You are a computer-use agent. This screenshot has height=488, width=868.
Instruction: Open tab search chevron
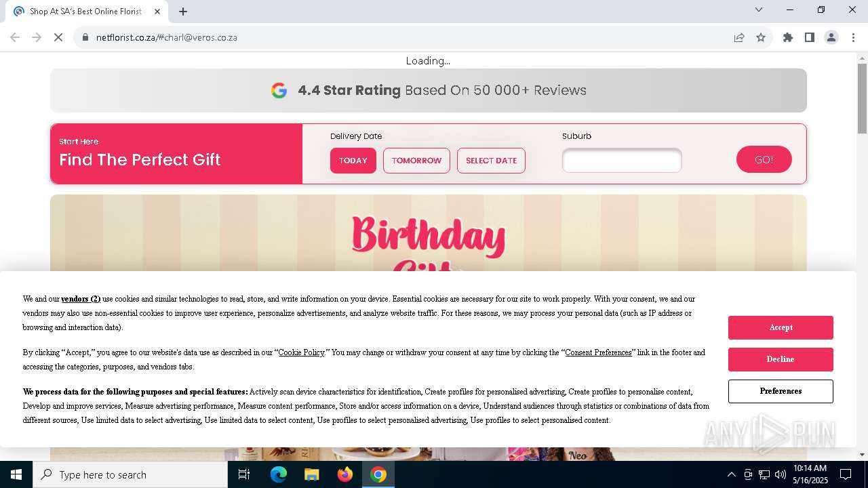tap(759, 9)
